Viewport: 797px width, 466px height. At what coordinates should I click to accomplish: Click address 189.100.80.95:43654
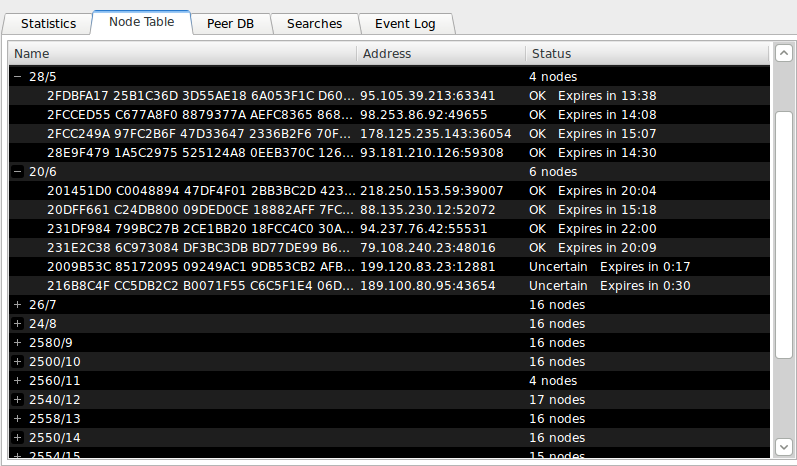[x=427, y=286]
